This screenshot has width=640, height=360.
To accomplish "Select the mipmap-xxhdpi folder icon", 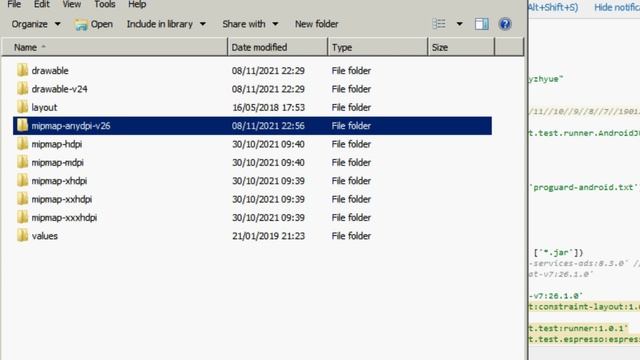I will [22, 199].
